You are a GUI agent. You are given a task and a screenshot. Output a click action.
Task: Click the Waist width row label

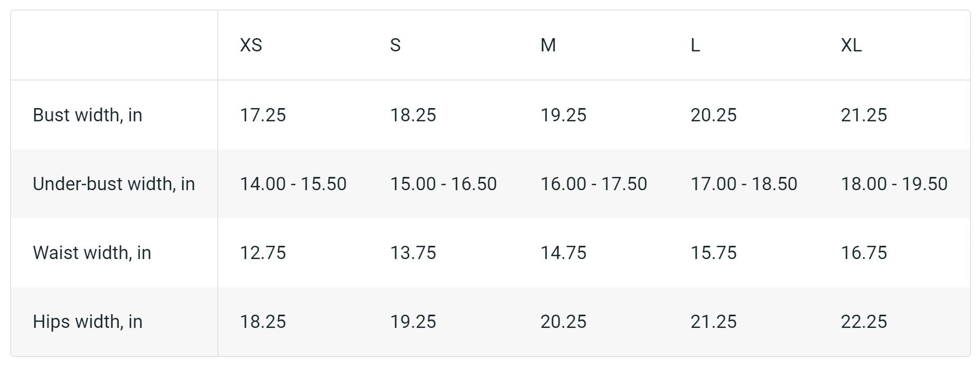[x=92, y=253]
